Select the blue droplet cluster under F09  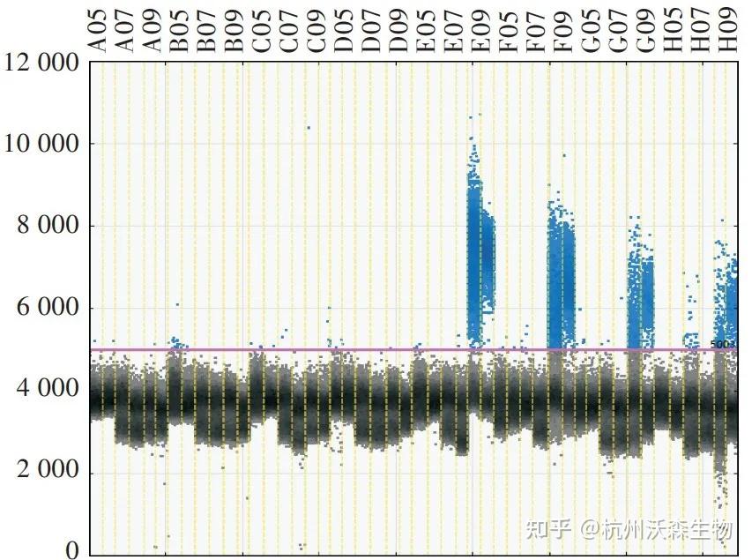pos(561,273)
